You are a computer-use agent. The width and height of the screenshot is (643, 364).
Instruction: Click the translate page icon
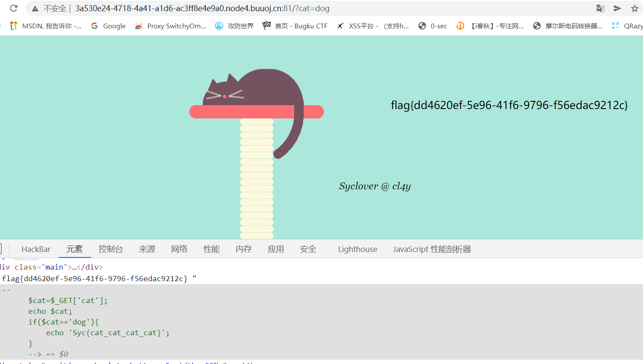click(x=600, y=8)
